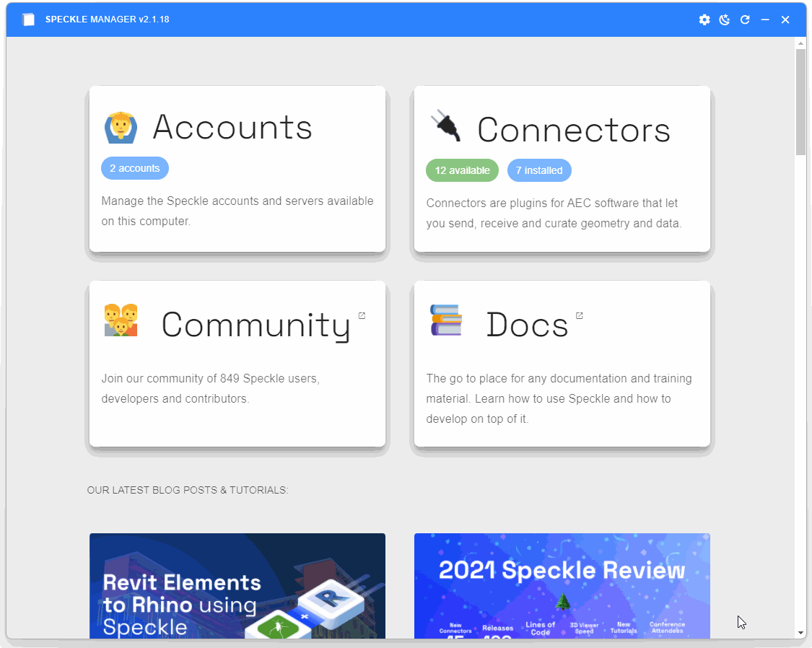Viewport: 812px width, 648px height.
Task: Click the 2 accounts badge
Action: pos(135,168)
